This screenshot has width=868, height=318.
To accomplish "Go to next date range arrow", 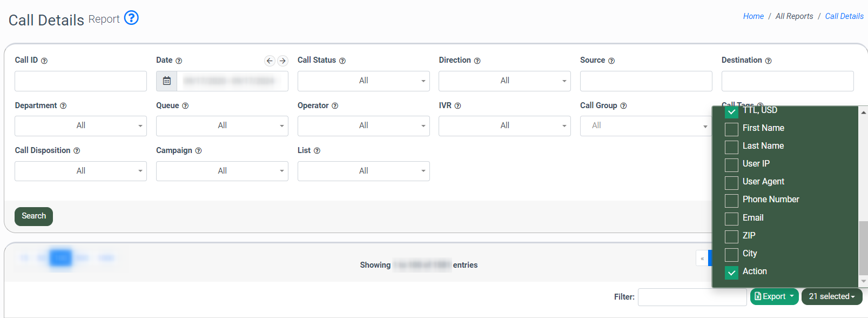I will 282,61.
